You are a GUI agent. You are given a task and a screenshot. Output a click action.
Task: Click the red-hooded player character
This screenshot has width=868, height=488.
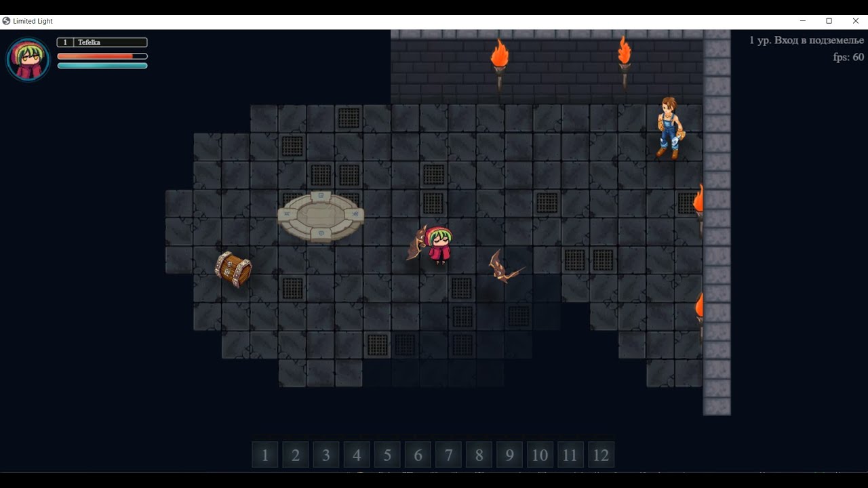click(x=439, y=245)
